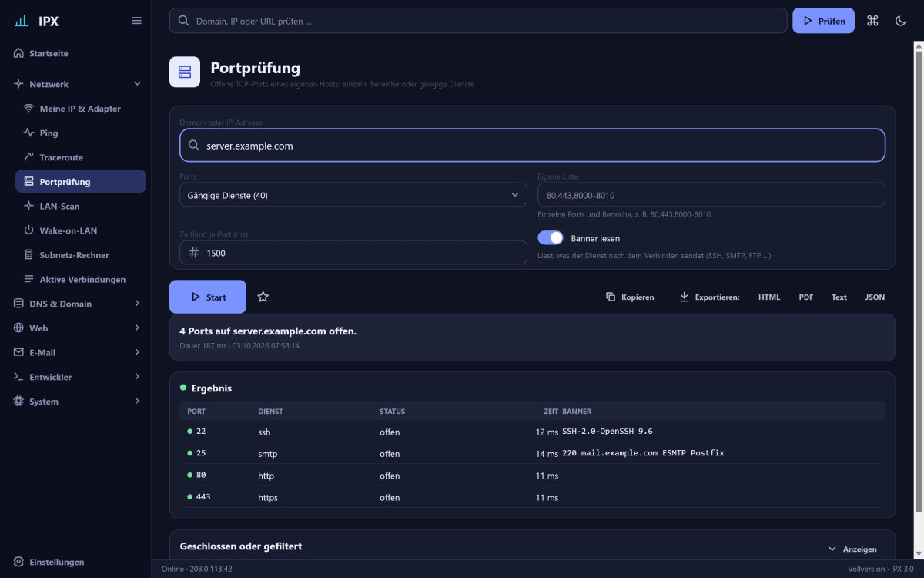Click the SSH-2.0-OpenSSH_9.6 banner text
This screenshot has height=578, width=924.
click(608, 432)
